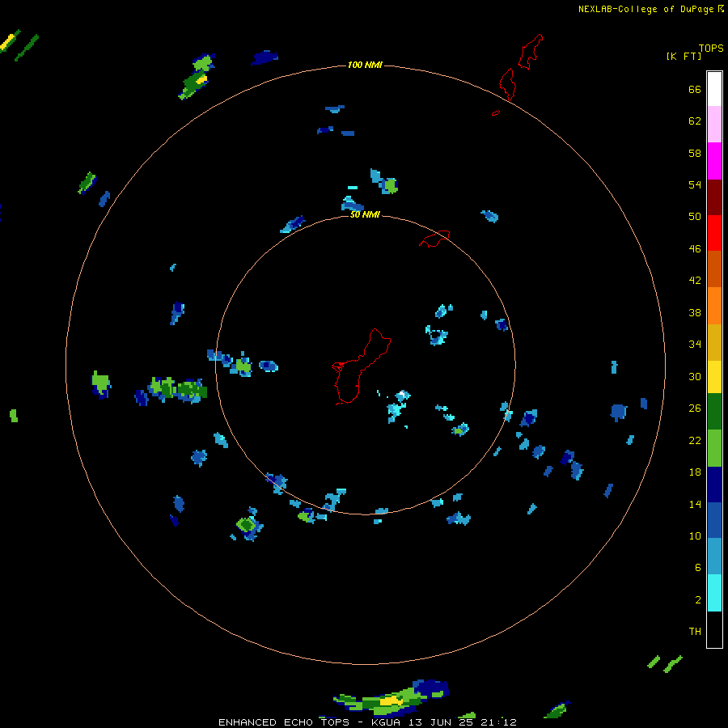Click the red island outline on 50 NMI ring
Viewport: 728px width, 728px height.
point(434,239)
